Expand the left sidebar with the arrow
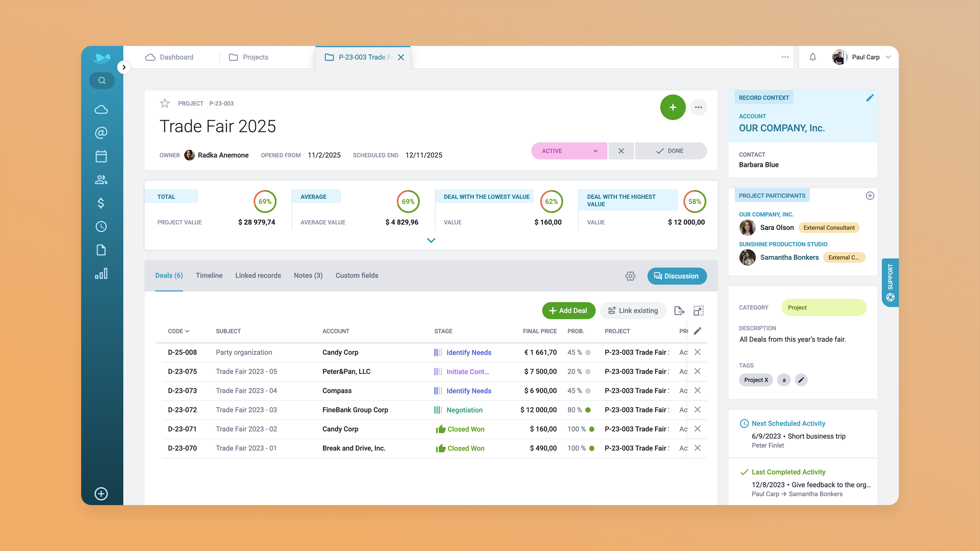The width and height of the screenshot is (980, 551). [124, 67]
